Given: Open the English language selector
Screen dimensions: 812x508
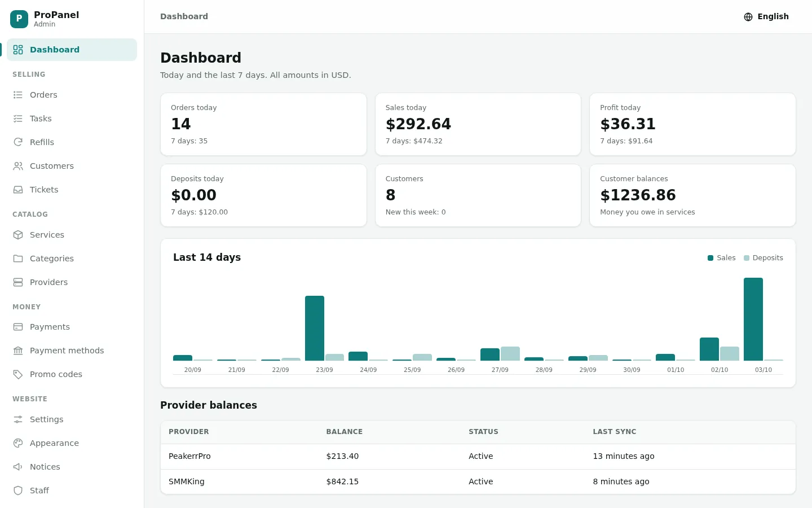Looking at the screenshot, I should click(766, 17).
